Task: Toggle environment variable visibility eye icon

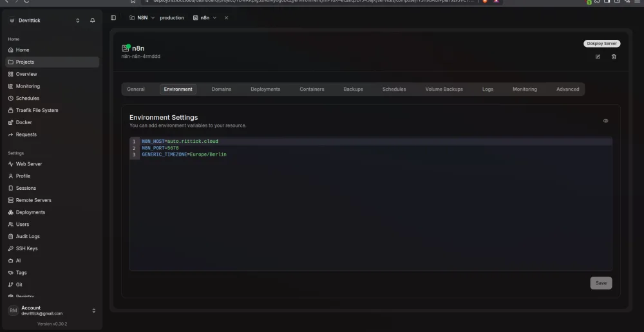Action: [605, 121]
